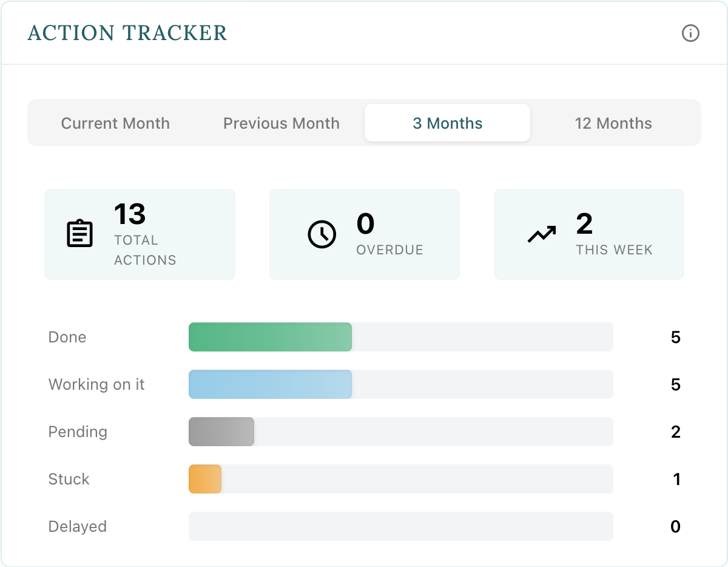
Task: Click the Working on it progress bar
Action: coord(270,384)
